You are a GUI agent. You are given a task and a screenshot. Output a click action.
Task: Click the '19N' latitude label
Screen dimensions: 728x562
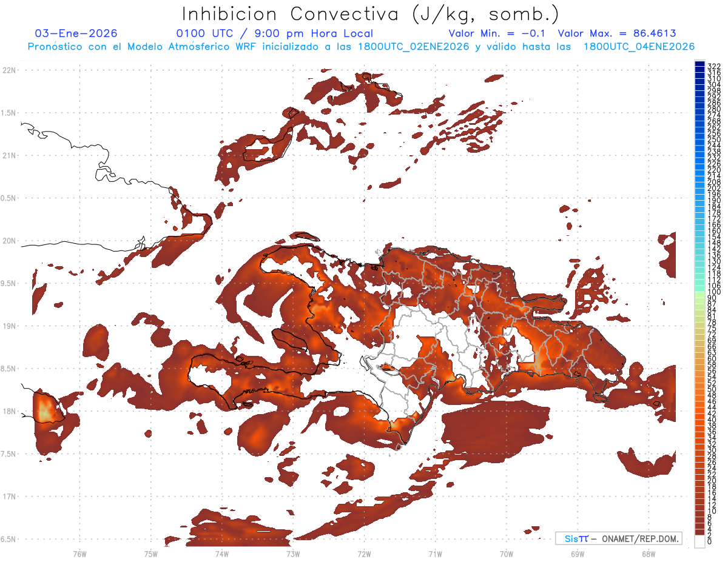[9, 326]
